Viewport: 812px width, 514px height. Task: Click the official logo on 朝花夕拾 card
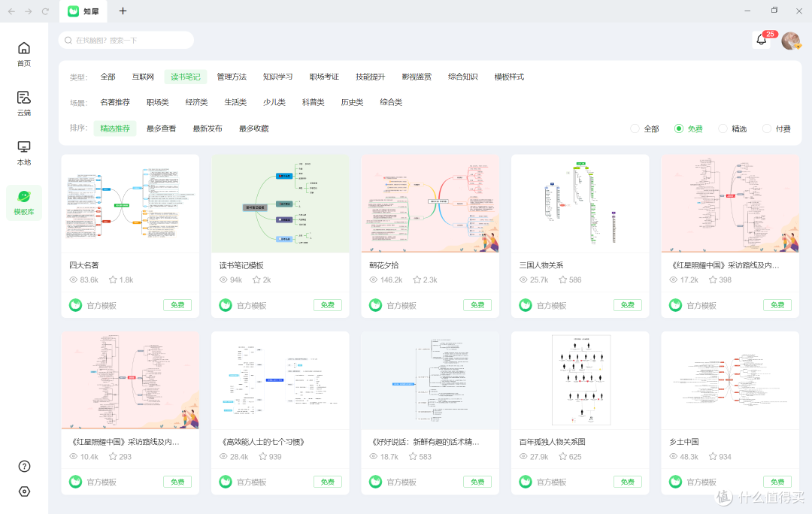pyautogui.click(x=375, y=305)
